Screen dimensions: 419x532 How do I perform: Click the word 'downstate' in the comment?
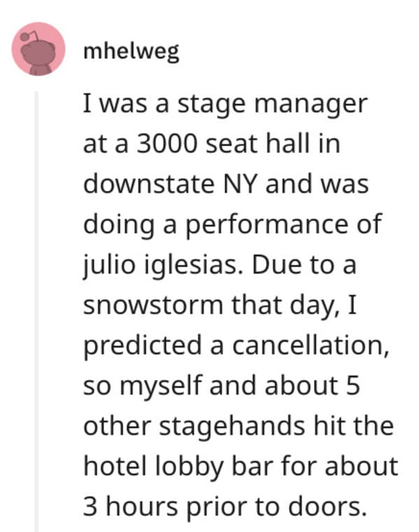tap(149, 184)
